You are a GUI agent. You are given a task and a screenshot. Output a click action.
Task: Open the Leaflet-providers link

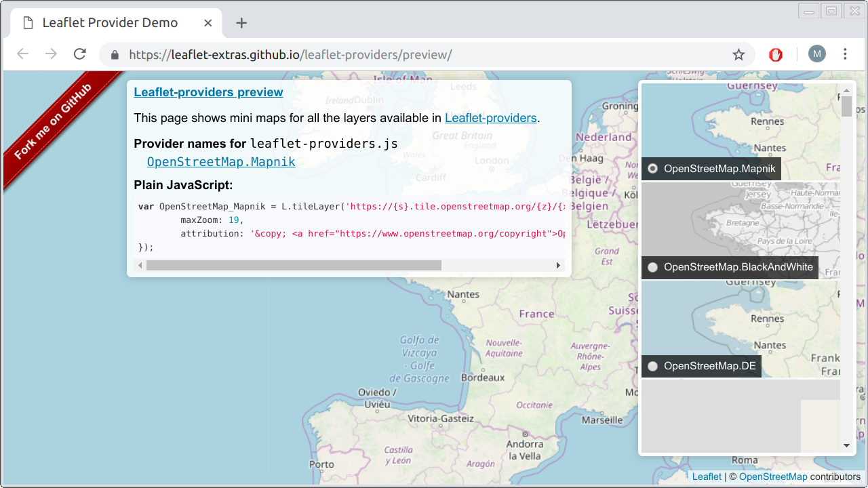(x=491, y=118)
